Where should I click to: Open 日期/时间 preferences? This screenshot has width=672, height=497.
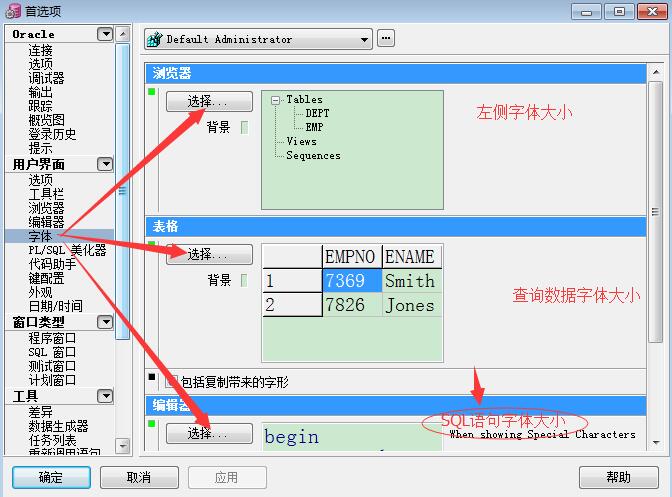56,306
